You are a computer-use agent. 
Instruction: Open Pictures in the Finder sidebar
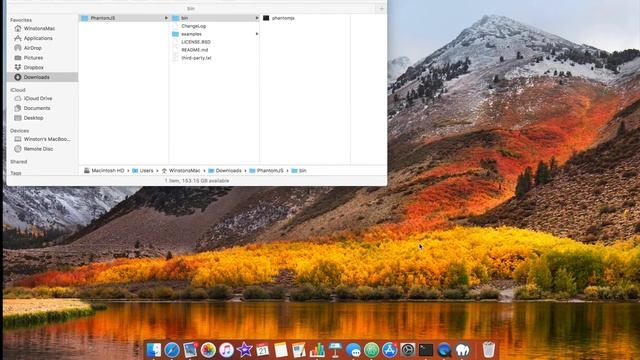click(33, 58)
